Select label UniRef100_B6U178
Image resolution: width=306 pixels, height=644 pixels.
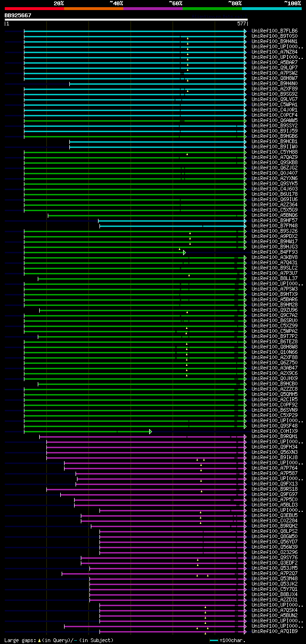[x=274, y=194]
